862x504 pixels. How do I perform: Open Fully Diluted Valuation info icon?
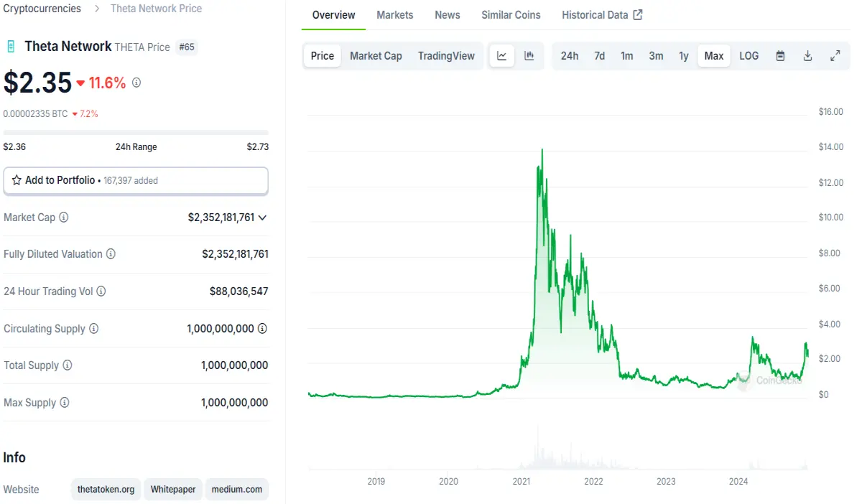(x=111, y=254)
